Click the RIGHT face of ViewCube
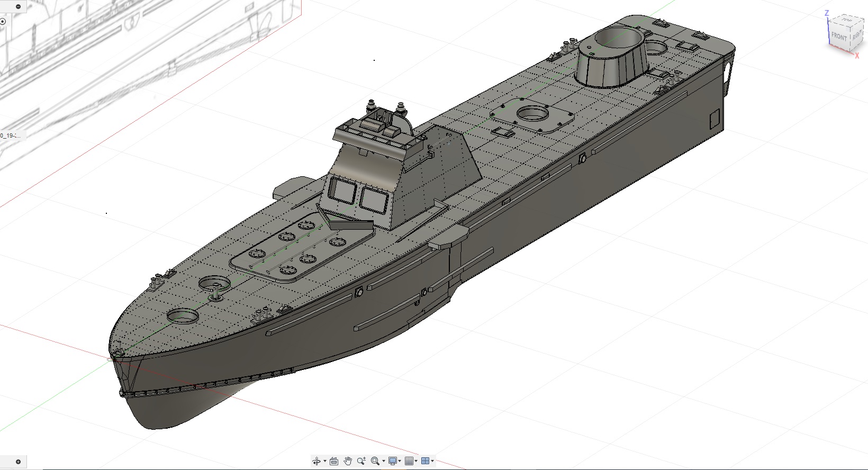The width and height of the screenshot is (868, 470). pos(856,34)
